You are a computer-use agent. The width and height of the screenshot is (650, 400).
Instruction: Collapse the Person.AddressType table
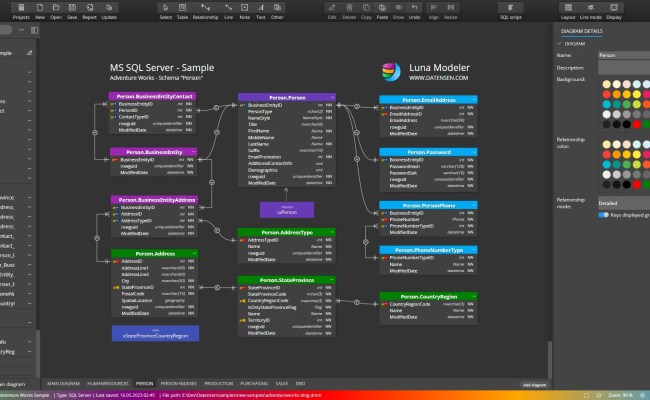tap(332, 232)
